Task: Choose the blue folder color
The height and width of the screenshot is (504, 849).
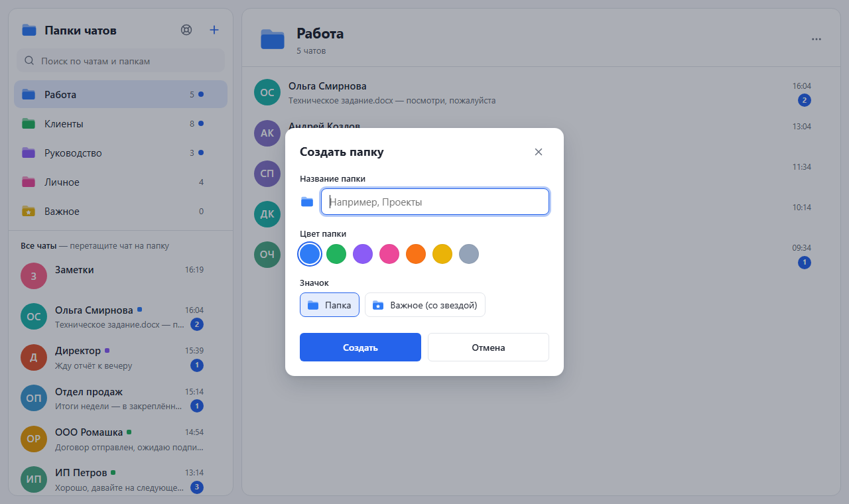Action: point(310,254)
